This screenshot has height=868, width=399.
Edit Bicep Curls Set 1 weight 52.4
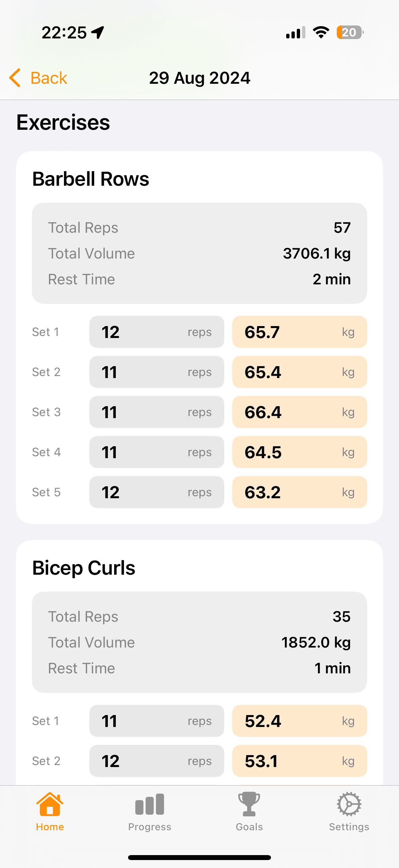[300, 721]
